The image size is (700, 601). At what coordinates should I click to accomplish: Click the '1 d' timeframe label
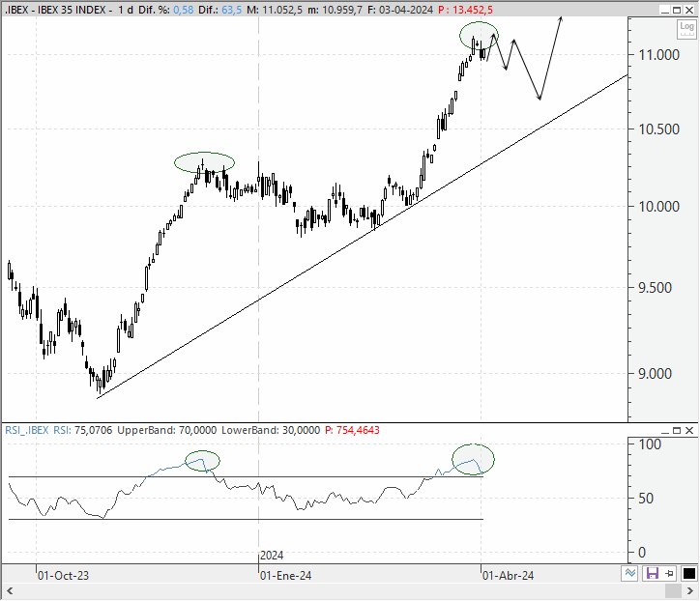coord(126,10)
